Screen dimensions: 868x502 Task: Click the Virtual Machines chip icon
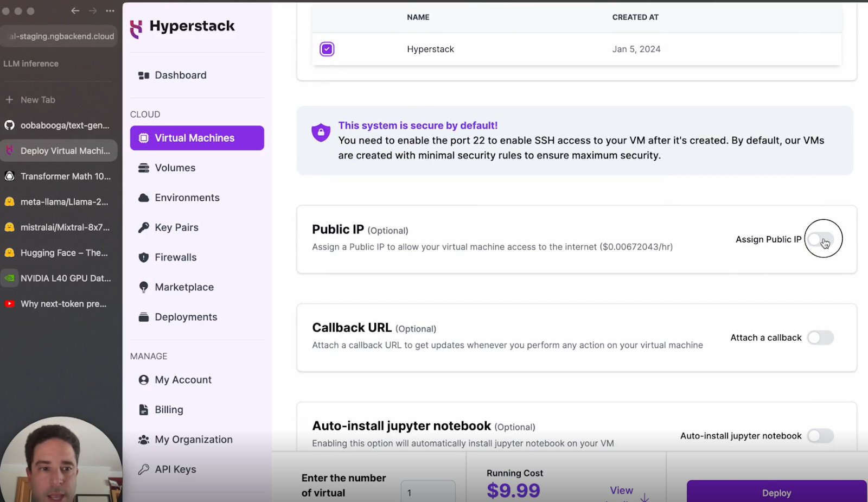coord(144,138)
